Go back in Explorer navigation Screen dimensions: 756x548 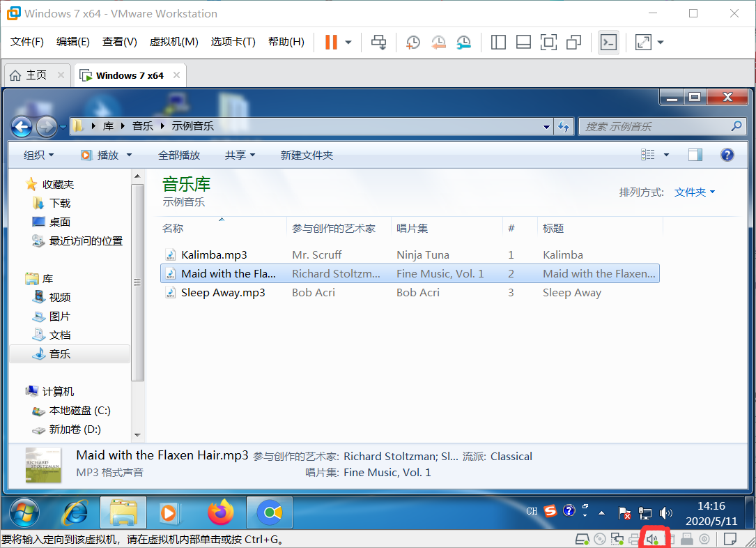pos(22,127)
